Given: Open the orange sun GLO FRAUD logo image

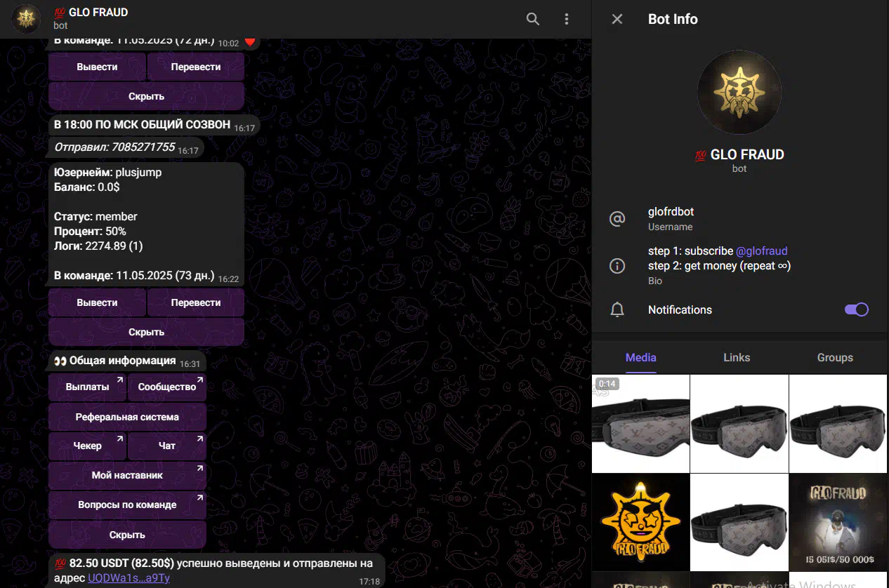Looking at the screenshot, I should (x=640, y=522).
